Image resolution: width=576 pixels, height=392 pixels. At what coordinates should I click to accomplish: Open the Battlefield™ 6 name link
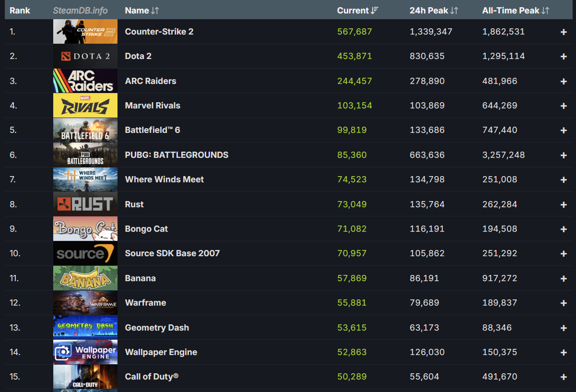(153, 130)
